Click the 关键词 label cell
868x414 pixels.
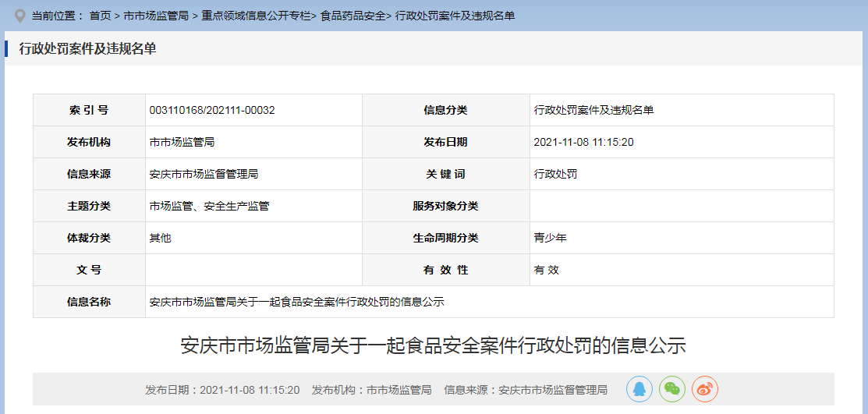[445, 175]
